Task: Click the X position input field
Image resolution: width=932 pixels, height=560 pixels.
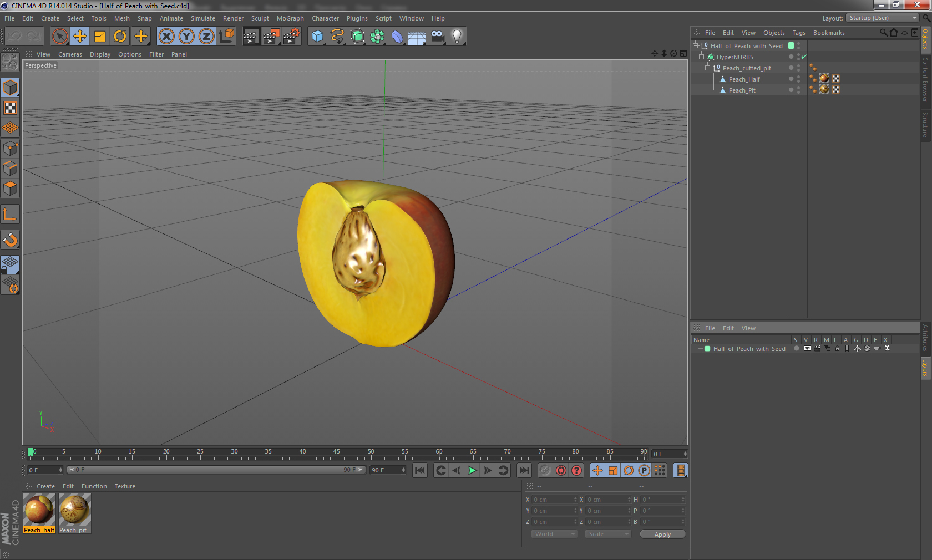Action: [x=555, y=500]
